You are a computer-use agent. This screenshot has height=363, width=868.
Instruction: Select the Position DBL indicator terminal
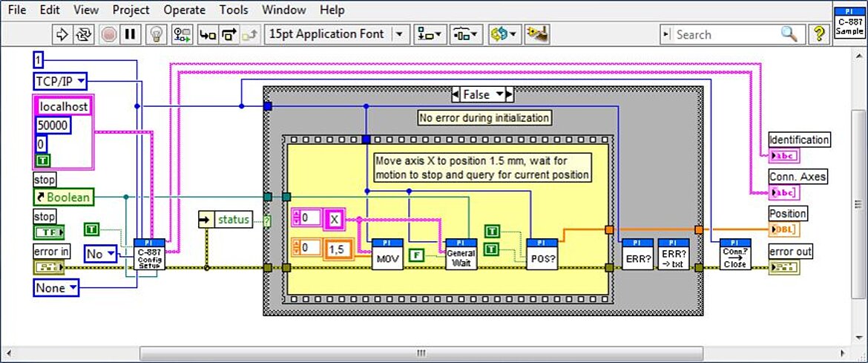point(784,229)
